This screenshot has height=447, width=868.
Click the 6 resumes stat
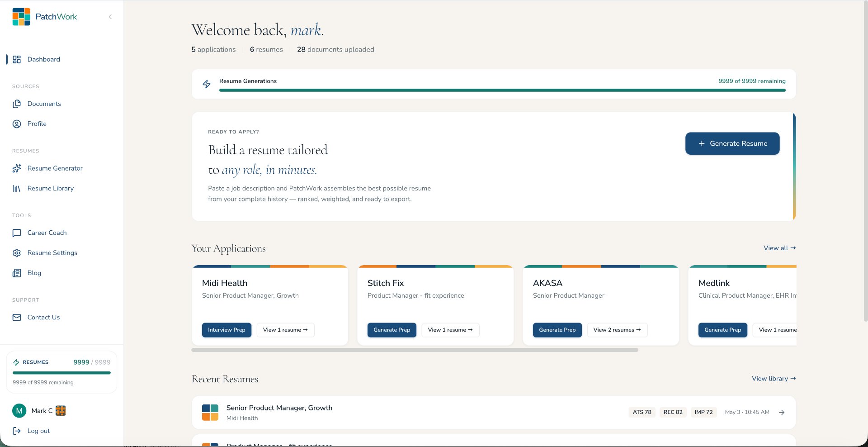tap(266, 50)
